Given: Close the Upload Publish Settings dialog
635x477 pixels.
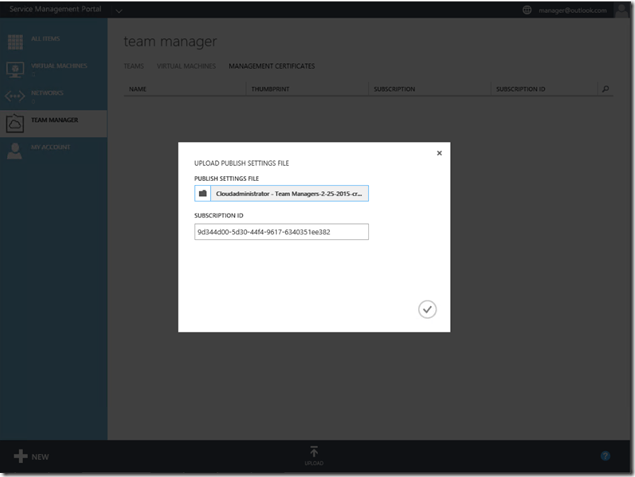Looking at the screenshot, I should point(440,153).
